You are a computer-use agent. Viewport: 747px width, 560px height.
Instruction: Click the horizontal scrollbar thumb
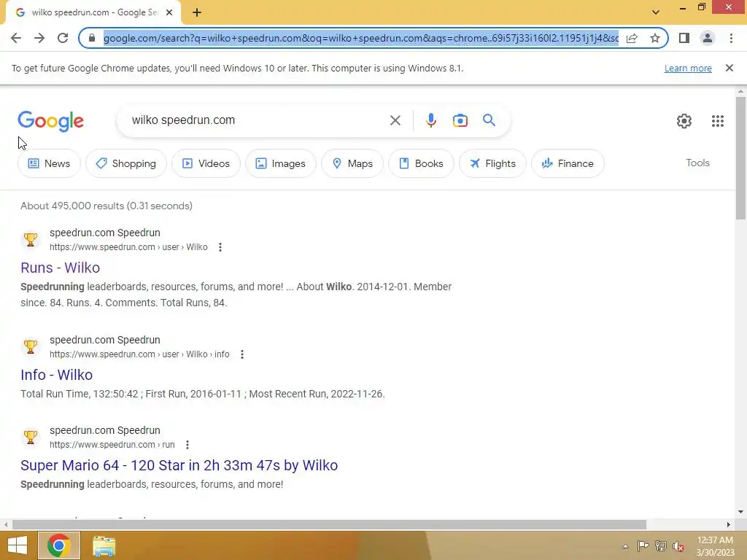(329, 525)
